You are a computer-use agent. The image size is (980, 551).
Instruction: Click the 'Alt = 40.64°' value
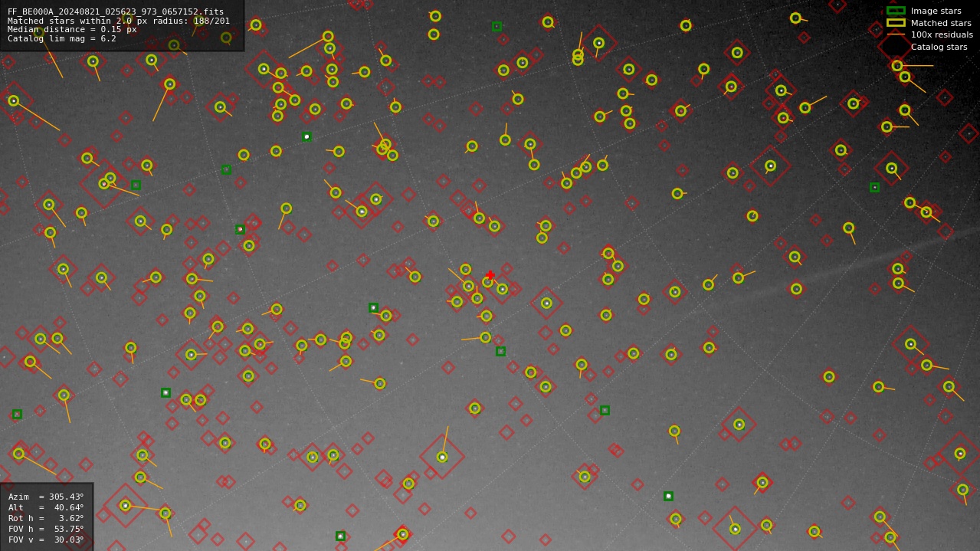coord(46,507)
